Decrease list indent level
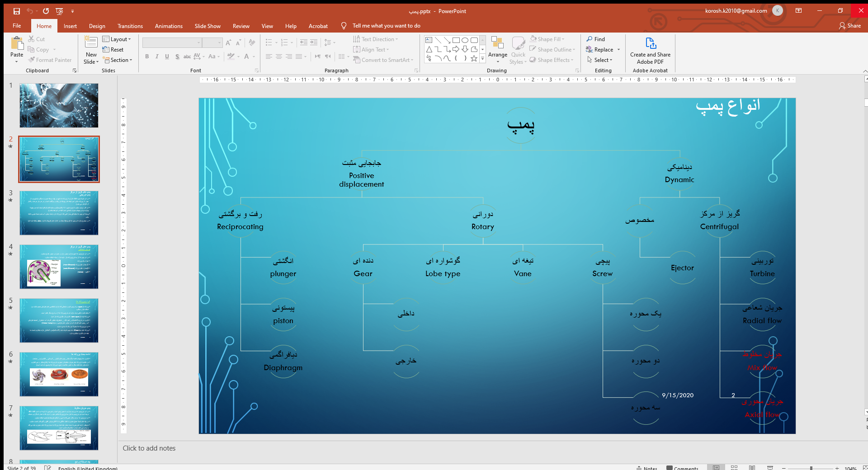 coord(304,42)
